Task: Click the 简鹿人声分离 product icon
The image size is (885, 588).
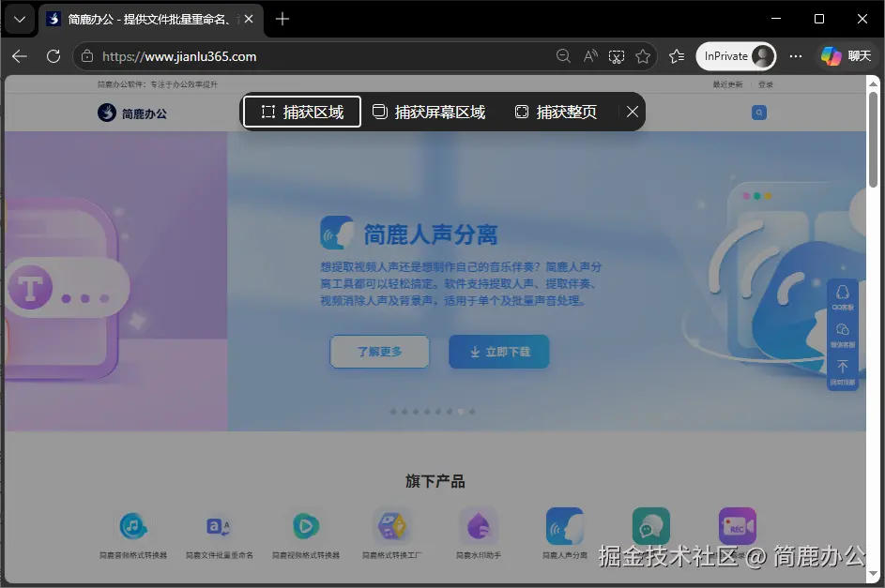Action: coord(564,525)
